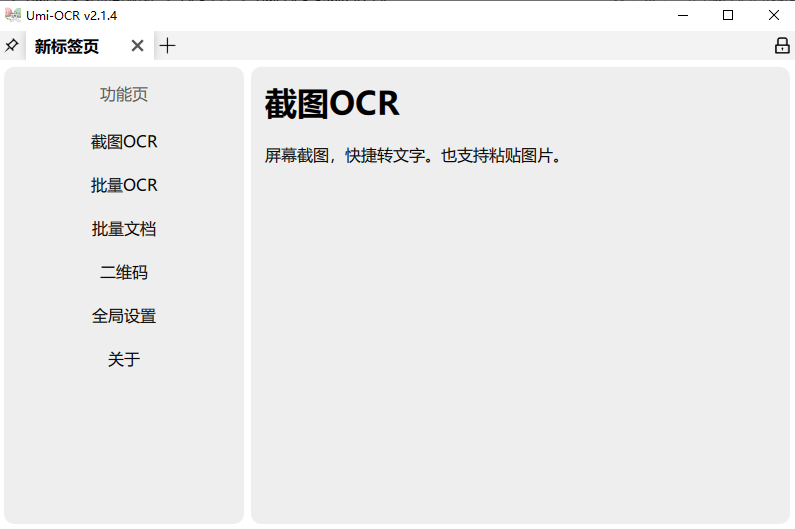Go to 全局设置
The width and height of the screenshot is (795, 529).
pos(124,316)
